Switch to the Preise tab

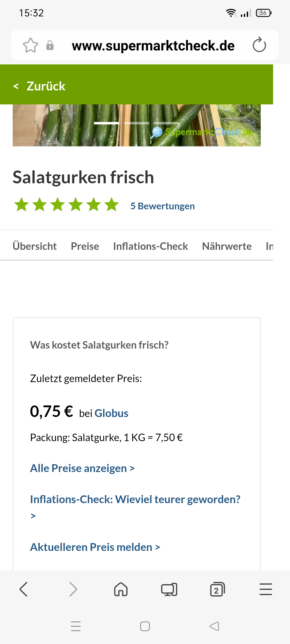point(85,246)
